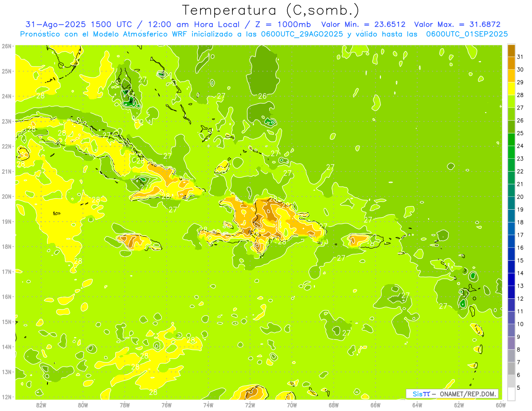Viewport: 532px width, 411px height.
Task: Click the '70W' longitude label
Action: [292, 405]
